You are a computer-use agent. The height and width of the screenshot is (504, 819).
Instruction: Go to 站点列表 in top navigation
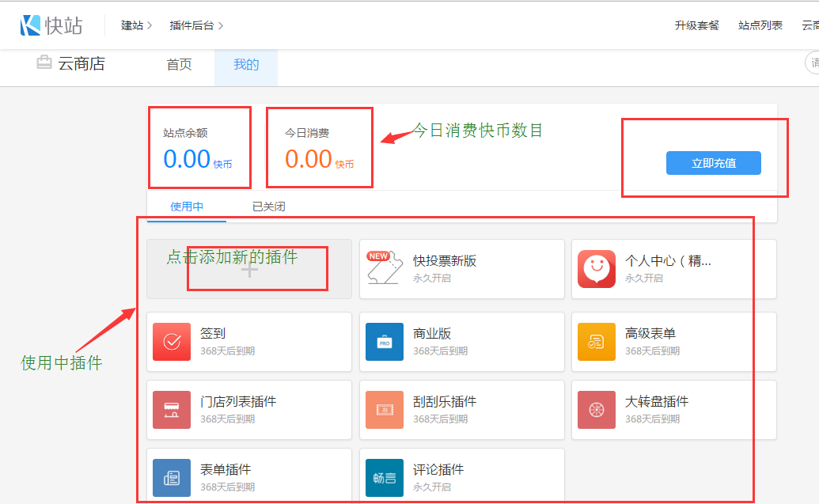(x=760, y=25)
